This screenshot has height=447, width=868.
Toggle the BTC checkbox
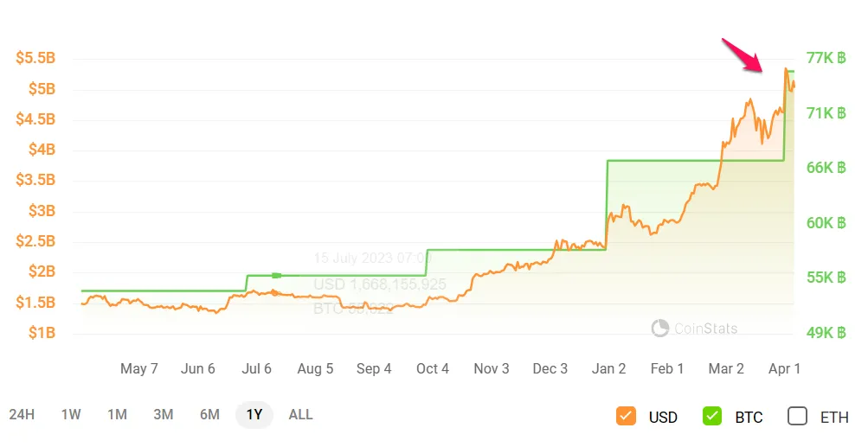point(712,416)
